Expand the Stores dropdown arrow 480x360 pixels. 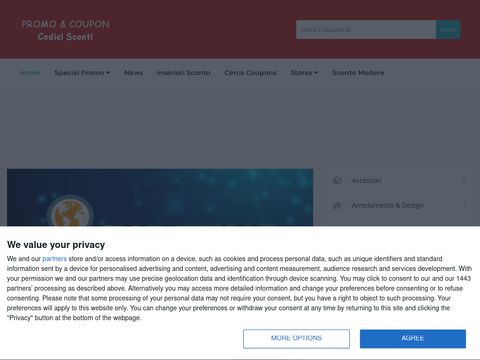[x=316, y=72]
